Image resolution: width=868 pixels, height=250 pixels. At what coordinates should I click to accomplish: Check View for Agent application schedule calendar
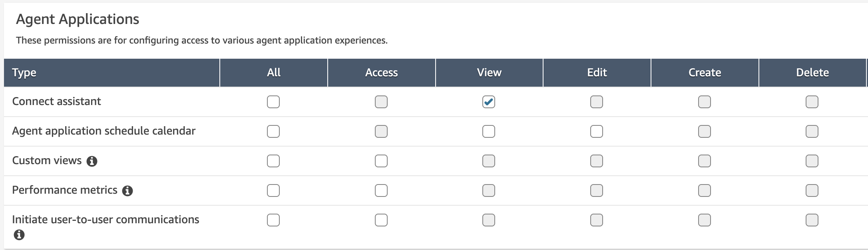pos(488,131)
